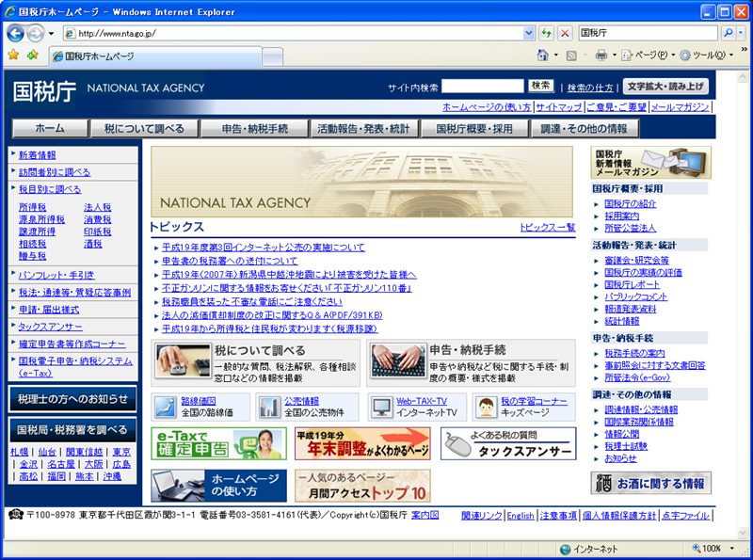The width and height of the screenshot is (753, 560).
Task: Open the address bar dropdown arrow
Action: click(x=528, y=33)
